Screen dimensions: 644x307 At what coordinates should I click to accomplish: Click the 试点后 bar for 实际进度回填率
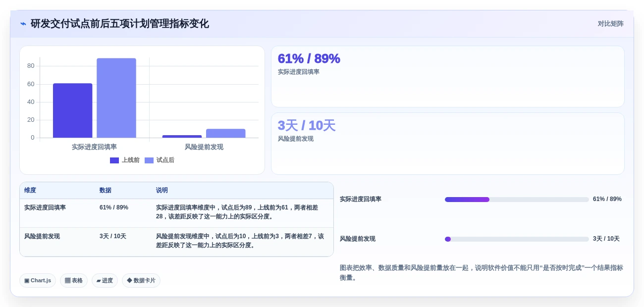tap(116, 98)
